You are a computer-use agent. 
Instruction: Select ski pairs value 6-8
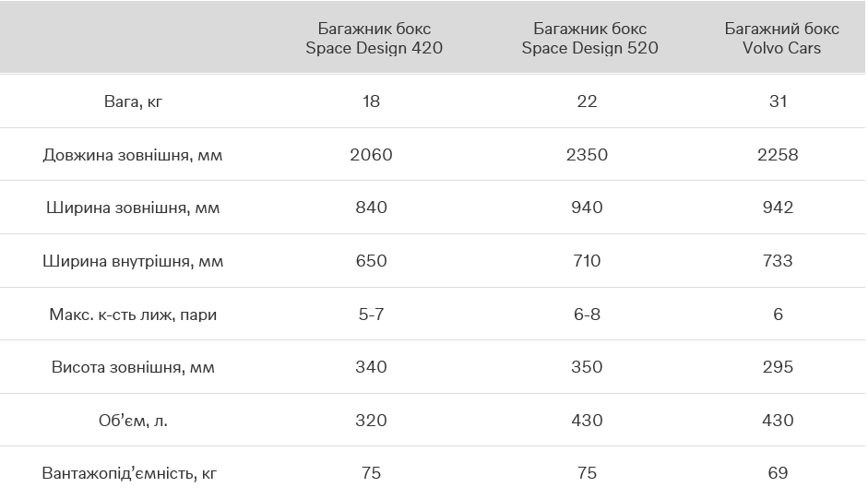pyautogui.click(x=587, y=315)
